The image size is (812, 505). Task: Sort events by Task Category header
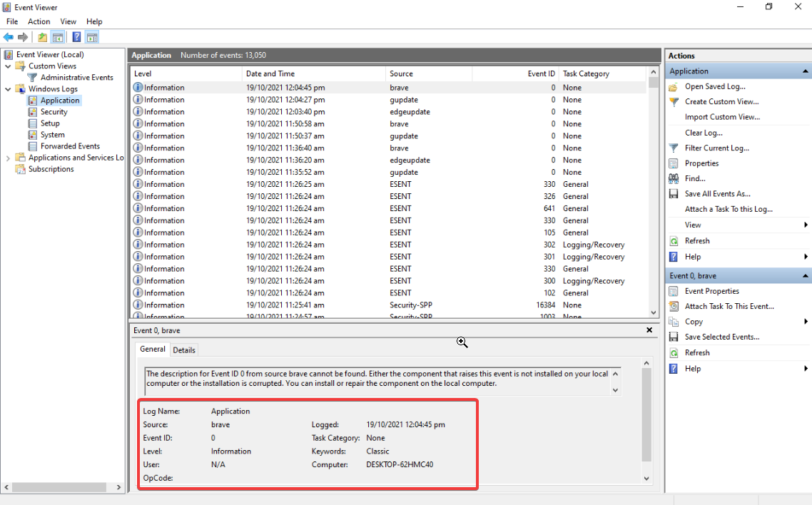(x=603, y=73)
